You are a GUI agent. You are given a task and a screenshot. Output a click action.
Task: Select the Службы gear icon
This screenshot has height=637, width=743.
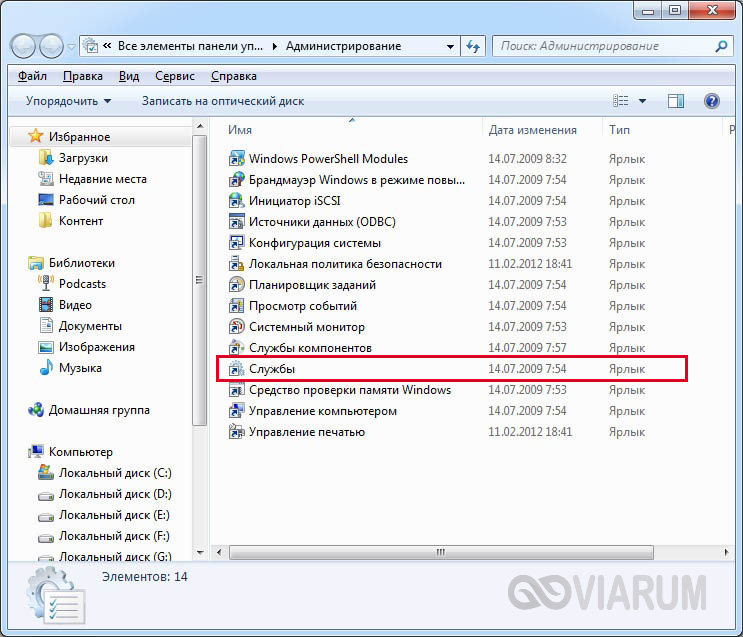236,369
